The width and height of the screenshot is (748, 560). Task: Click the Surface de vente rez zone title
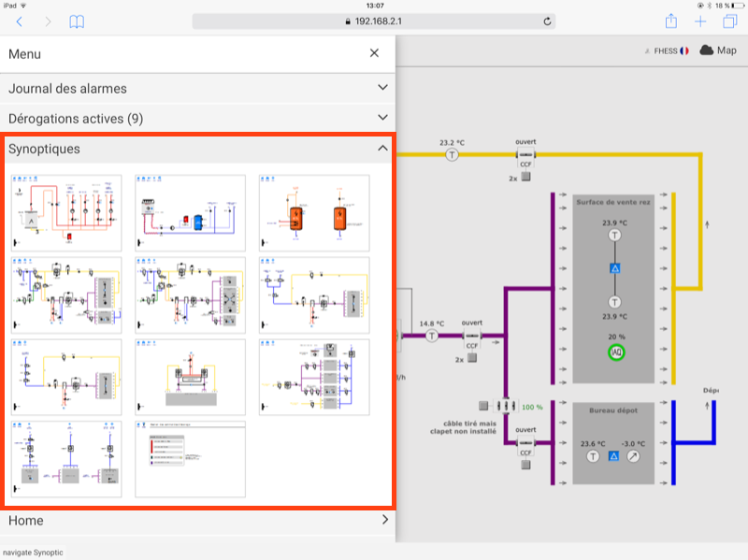tap(613, 202)
